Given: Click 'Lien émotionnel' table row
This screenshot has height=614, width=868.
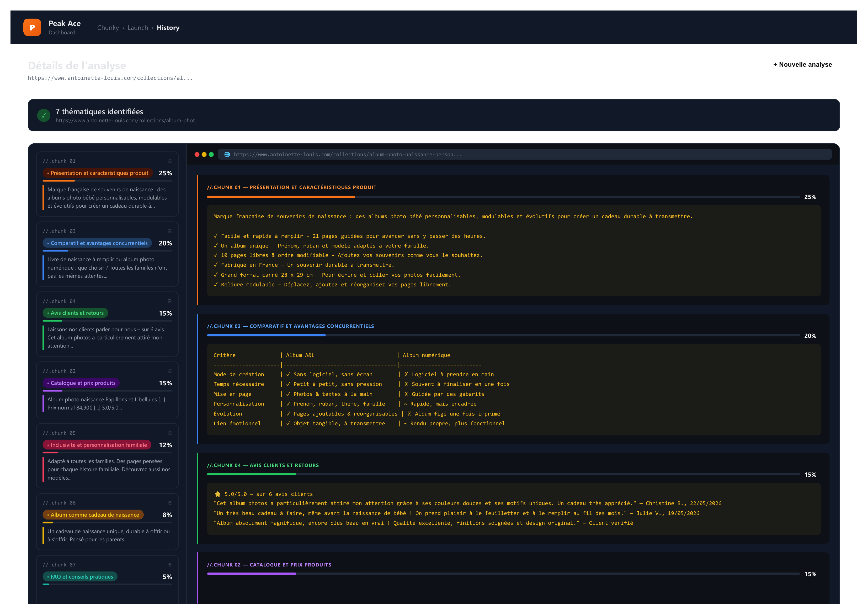Looking at the screenshot, I should point(359,423).
